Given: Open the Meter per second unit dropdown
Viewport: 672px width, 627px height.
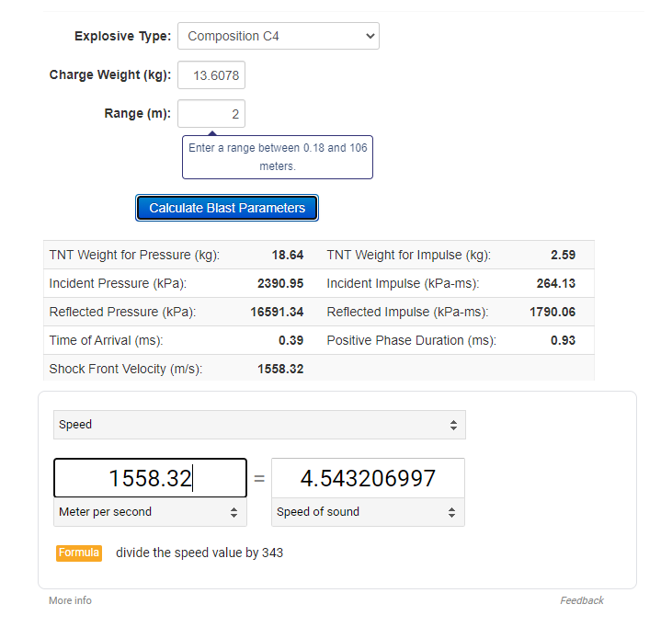Looking at the screenshot, I should (x=150, y=512).
